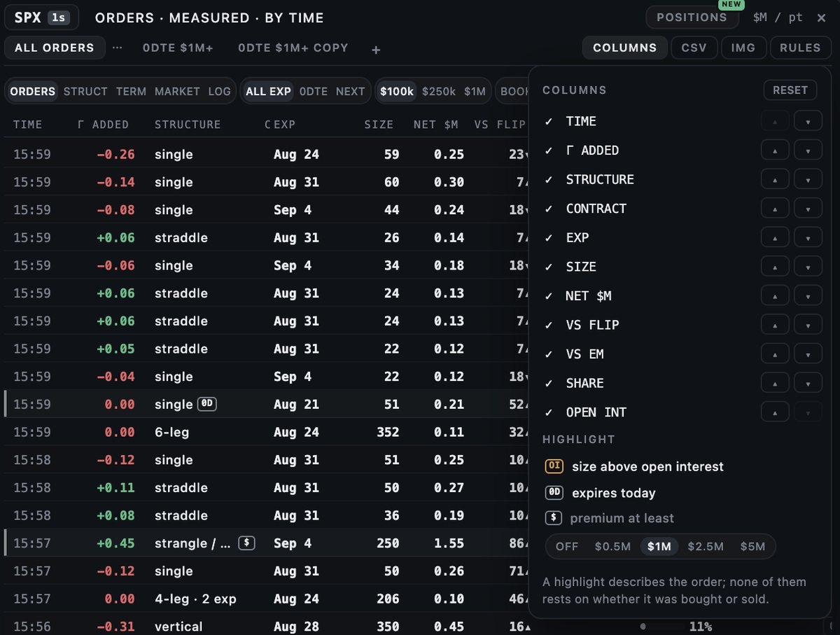The image size is (840, 635).
Task: Move the CONTRACT column down
Action: click(x=808, y=209)
